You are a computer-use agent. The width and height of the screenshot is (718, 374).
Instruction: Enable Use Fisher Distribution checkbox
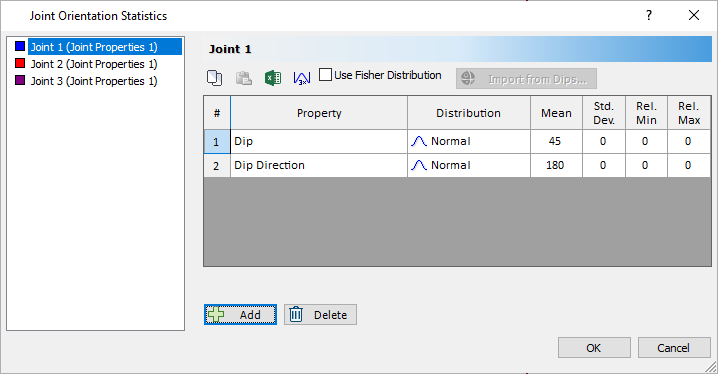[325, 75]
